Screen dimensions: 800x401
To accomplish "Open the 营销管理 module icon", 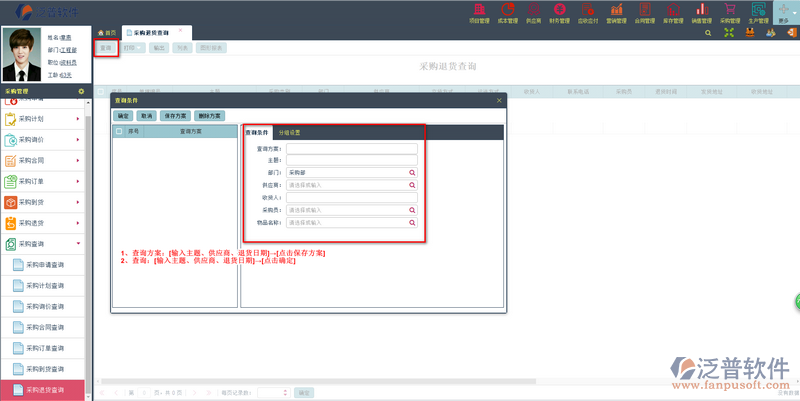I will pyautogui.click(x=616, y=13).
